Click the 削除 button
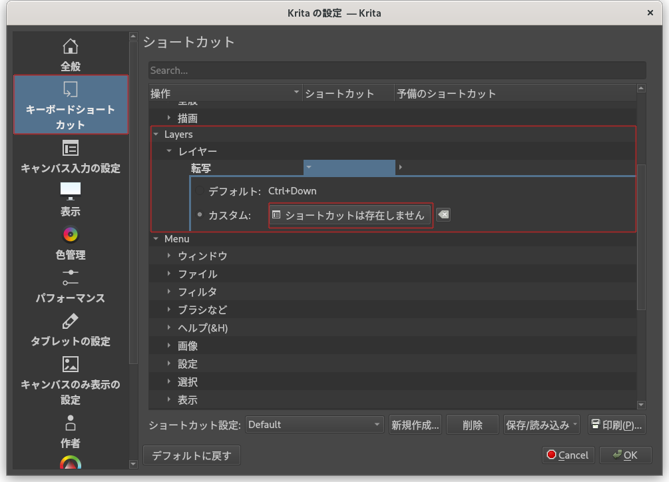This screenshot has width=669, height=482. click(x=472, y=425)
